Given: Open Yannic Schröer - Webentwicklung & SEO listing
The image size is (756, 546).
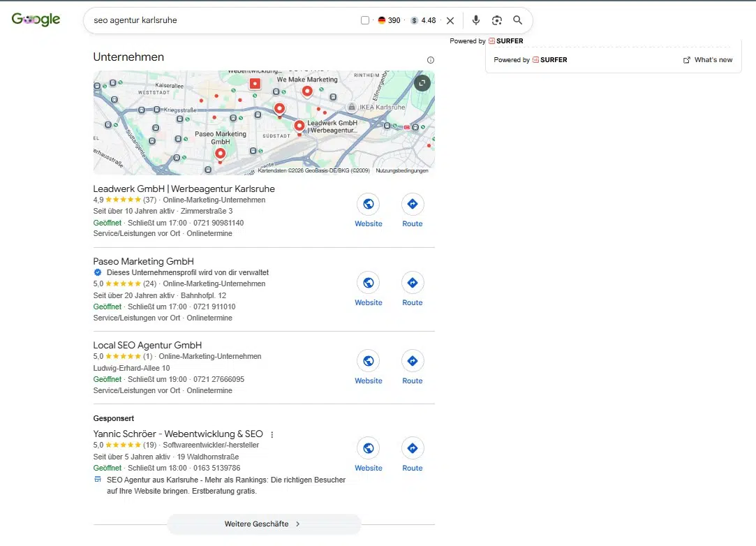Looking at the screenshot, I should point(178,434).
